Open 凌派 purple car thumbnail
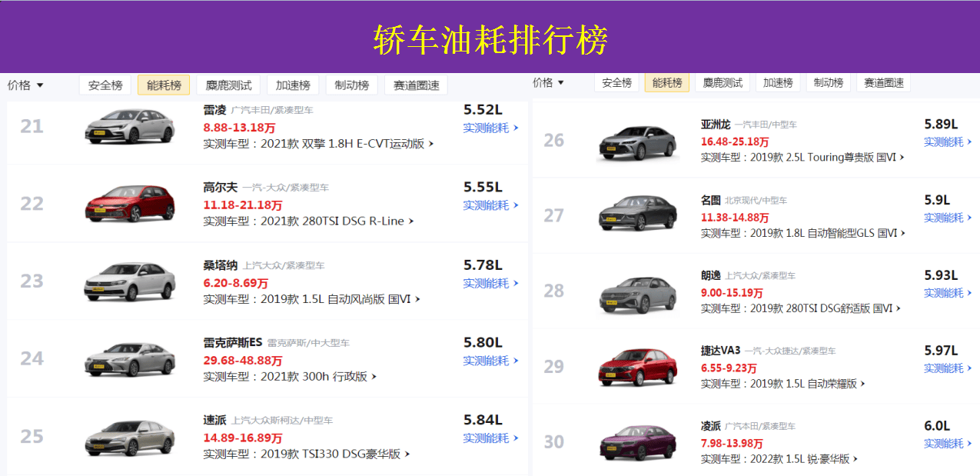980x476 pixels. pyautogui.click(x=638, y=442)
